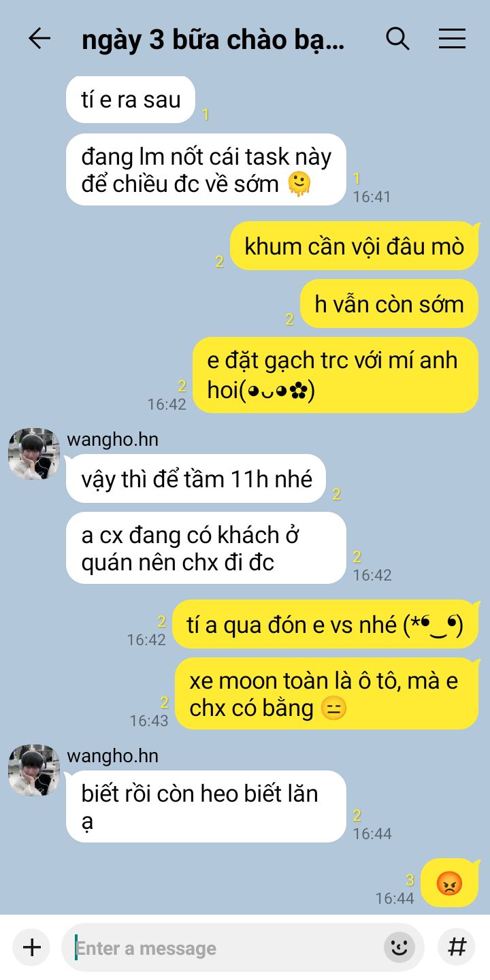Image resolution: width=490 pixels, height=980 pixels.
Task: Click the angry face emoji message
Action: [x=449, y=883]
